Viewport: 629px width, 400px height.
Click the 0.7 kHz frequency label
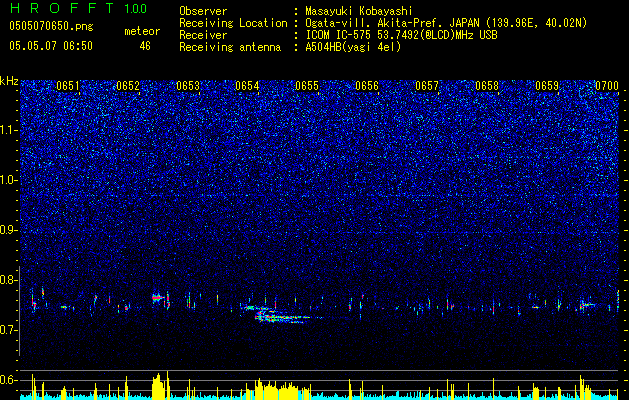pos(9,330)
